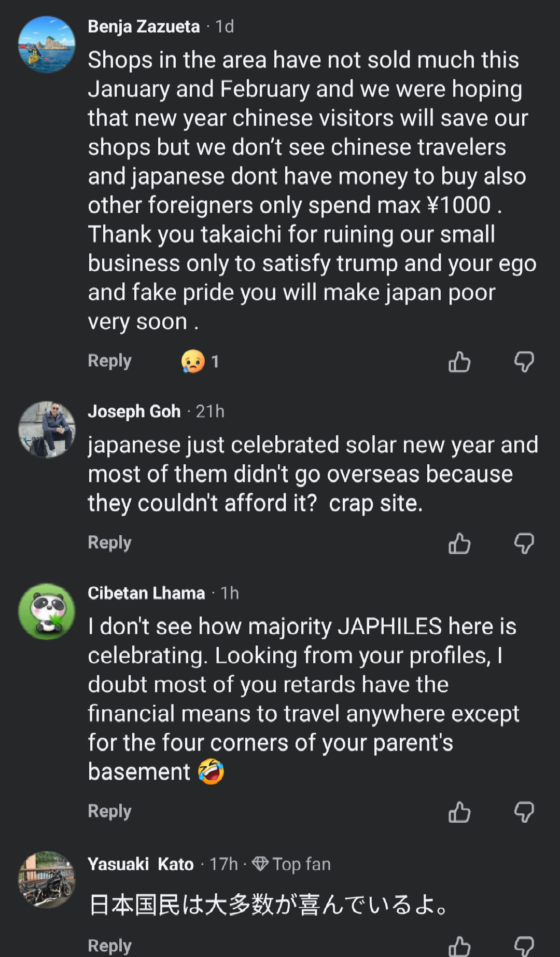Open the 1d timestamp on Benja's comment

(x=223, y=26)
